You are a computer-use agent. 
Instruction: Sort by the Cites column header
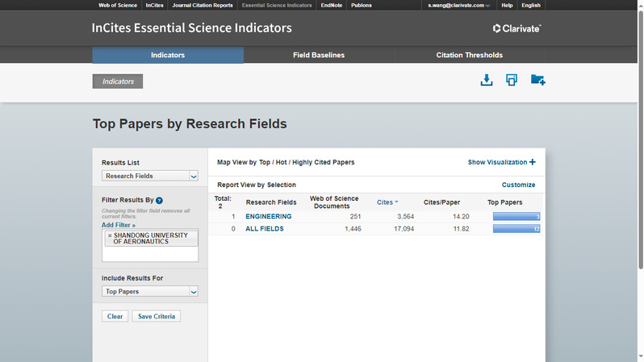pos(387,202)
